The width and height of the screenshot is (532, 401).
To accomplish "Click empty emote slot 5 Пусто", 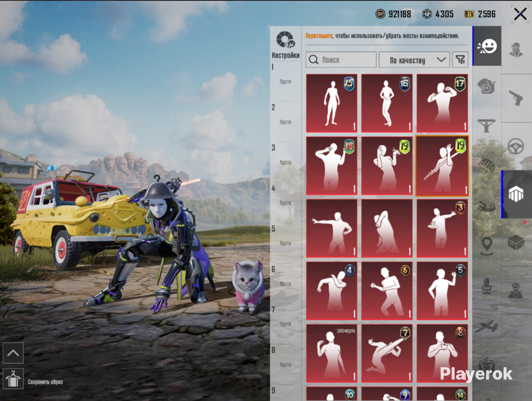I will 286,243.
